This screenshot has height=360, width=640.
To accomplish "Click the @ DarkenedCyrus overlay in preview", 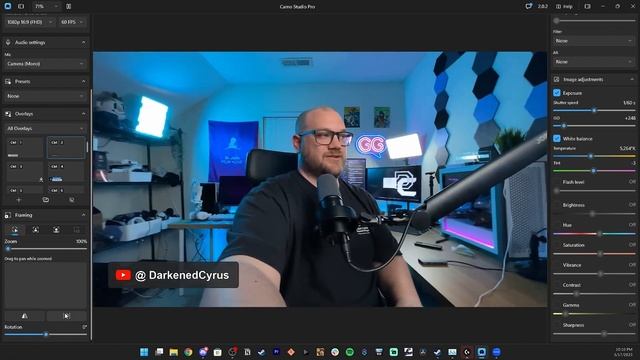I will [x=173, y=275].
